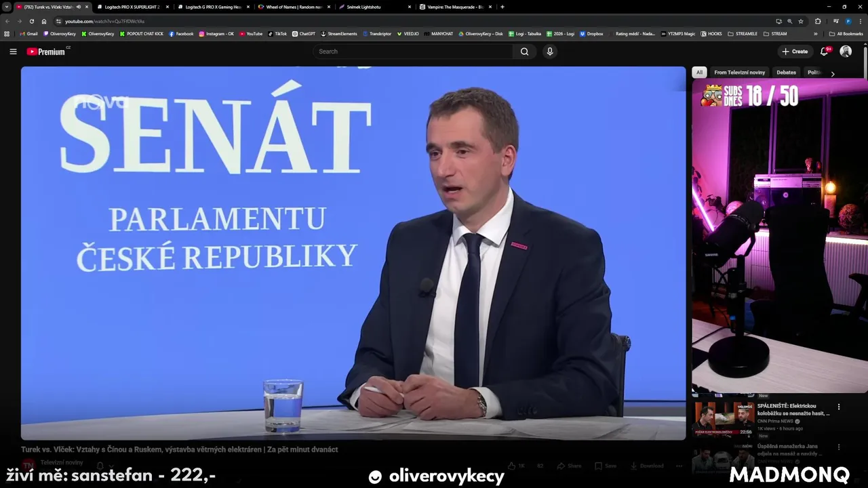This screenshot has height=488, width=868.
Task: Expand the hidden bookmarks overflow chevron
Action: (x=816, y=34)
